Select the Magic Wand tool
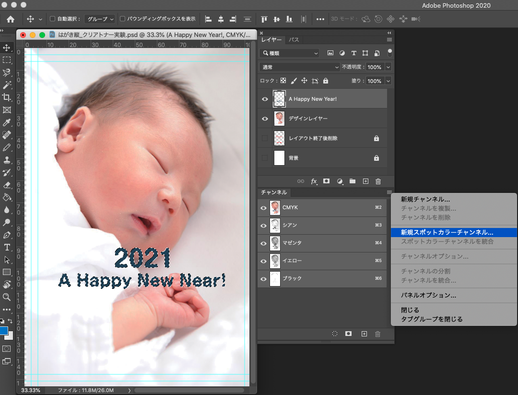 click(x=7, y=85)
